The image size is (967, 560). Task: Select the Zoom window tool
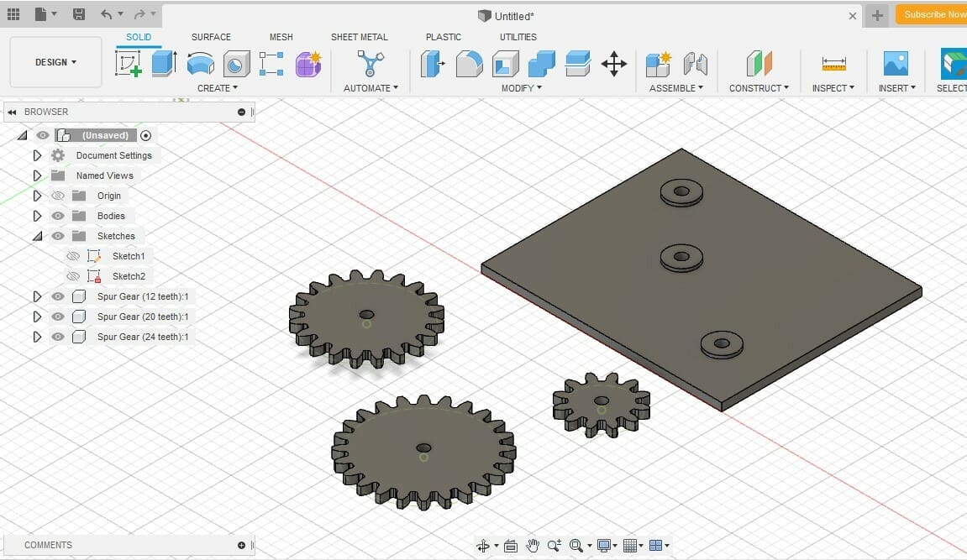point(554,545)
